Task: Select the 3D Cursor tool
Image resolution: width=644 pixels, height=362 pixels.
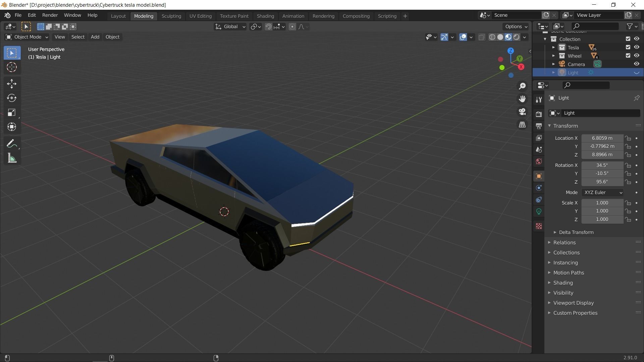Action: click(x=12, y=67)
